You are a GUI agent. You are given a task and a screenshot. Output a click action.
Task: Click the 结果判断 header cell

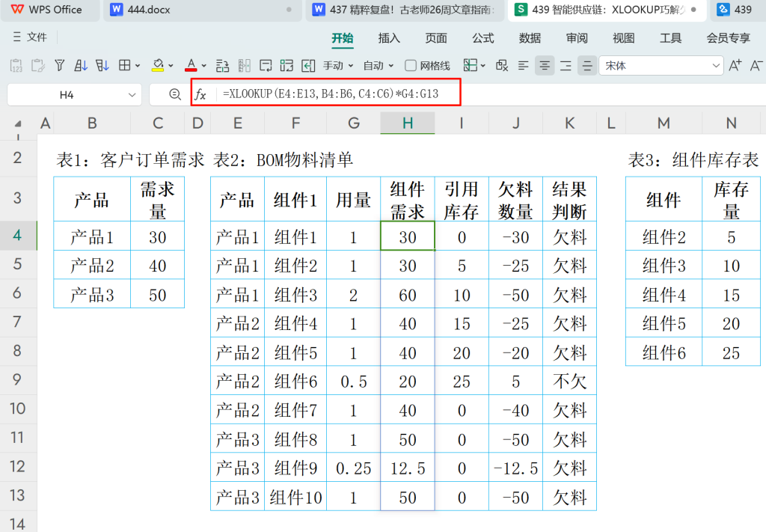tap(569, 200)
